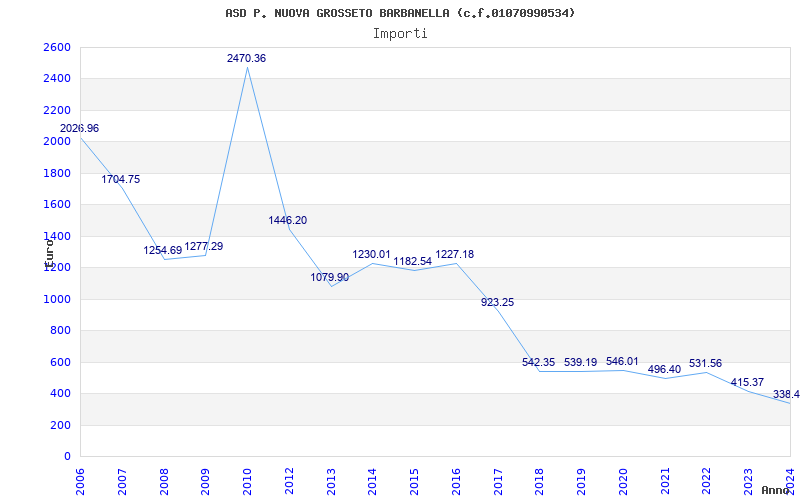Click the x-axis year label 2018
The width and height of the screenshot is (800, 500).
(540, 481)
